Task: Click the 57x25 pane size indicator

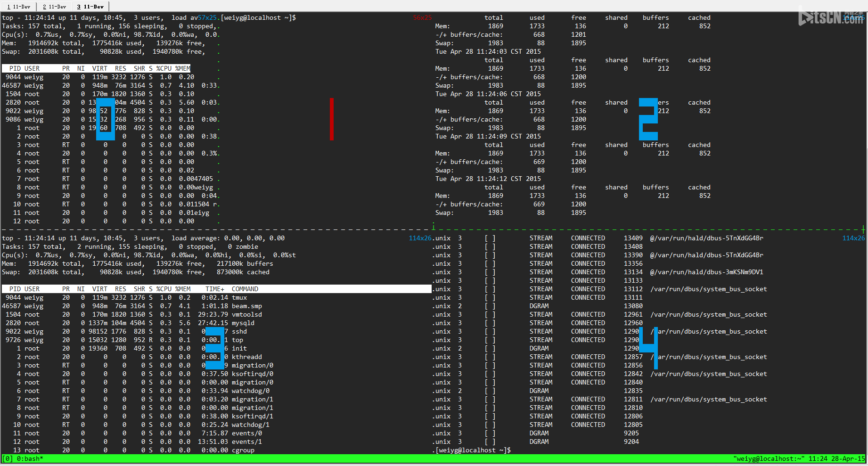Action: pos(207,18)
